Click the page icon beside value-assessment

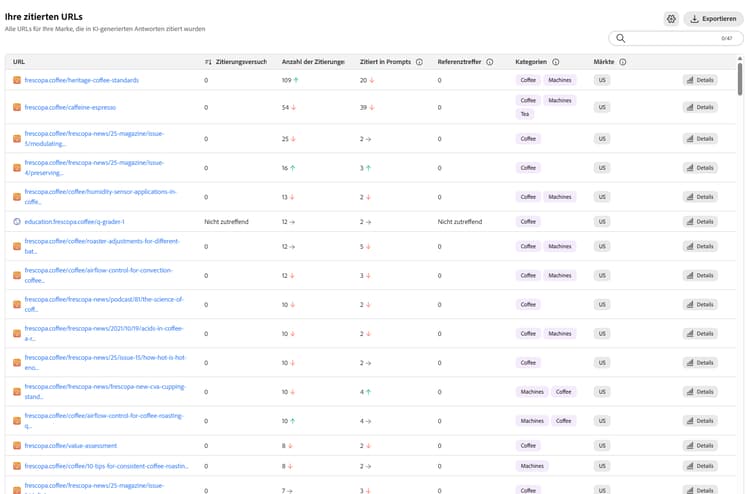17,446
